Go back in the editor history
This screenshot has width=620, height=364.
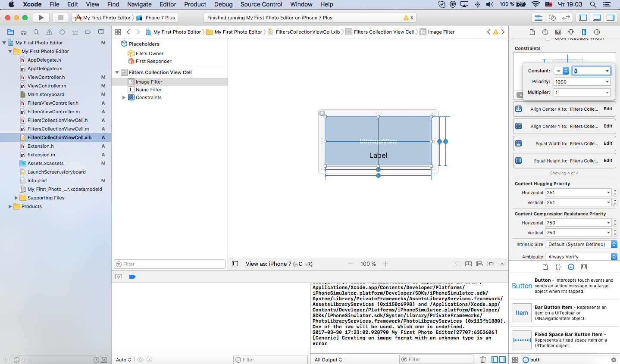[x=128, y=32]
